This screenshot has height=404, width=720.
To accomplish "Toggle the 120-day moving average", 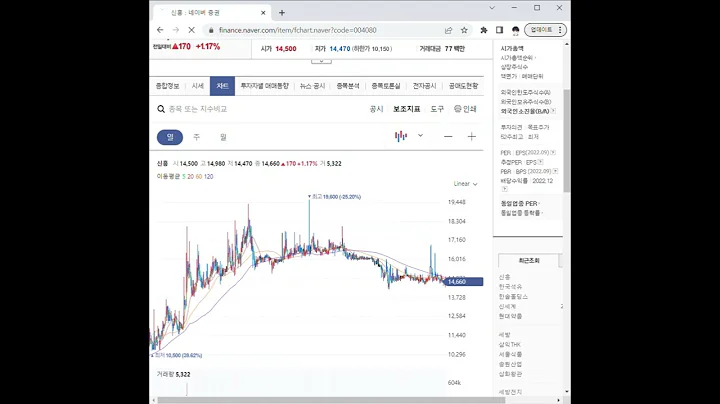I will click(208, 176).
